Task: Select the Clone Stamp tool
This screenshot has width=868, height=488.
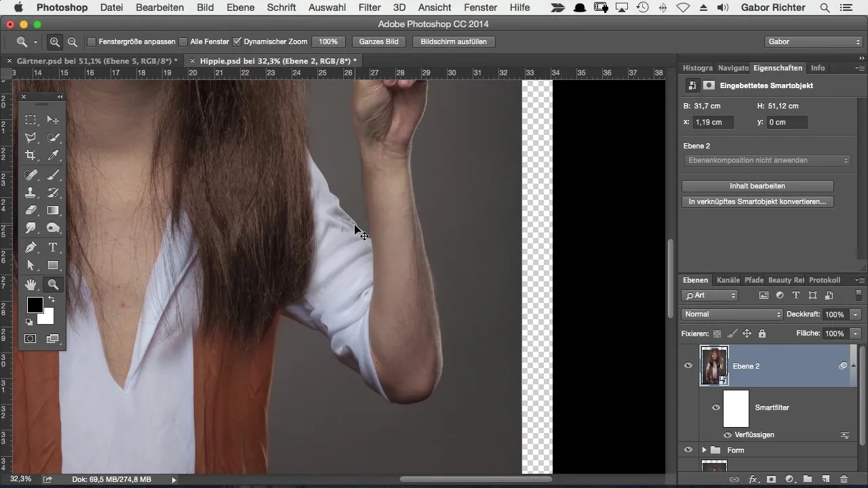Action: pos(31,192)
